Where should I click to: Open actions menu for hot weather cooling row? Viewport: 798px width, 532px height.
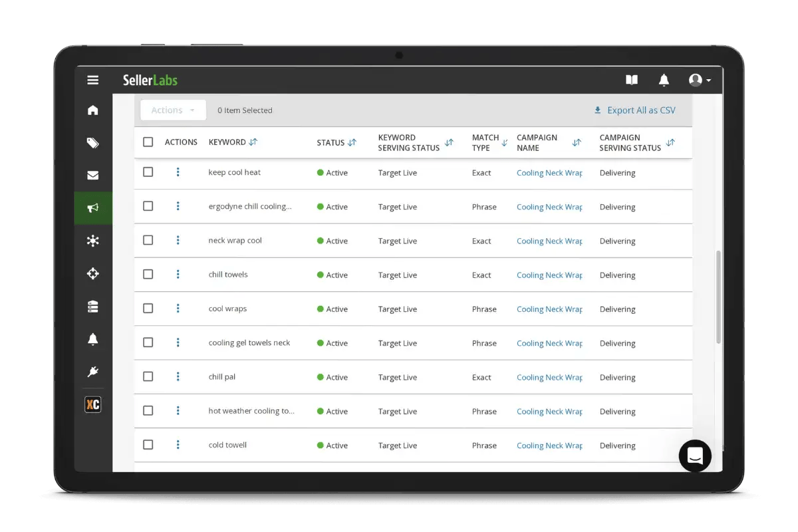tap(178, 411)
